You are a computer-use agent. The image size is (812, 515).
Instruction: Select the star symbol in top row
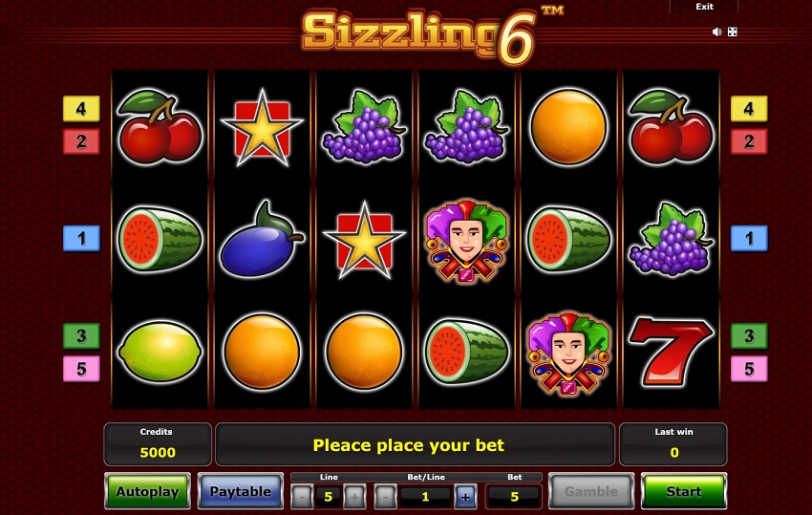pyautogui.click(x=262, y=127)
